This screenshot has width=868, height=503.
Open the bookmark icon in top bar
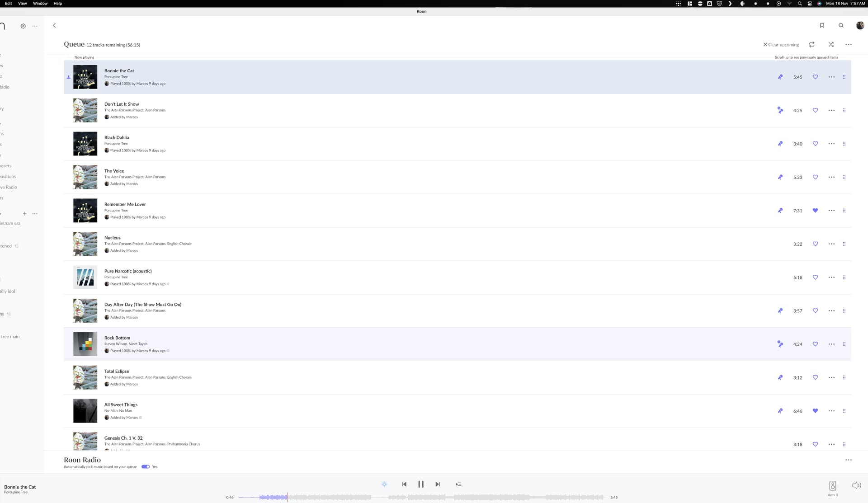822,25
